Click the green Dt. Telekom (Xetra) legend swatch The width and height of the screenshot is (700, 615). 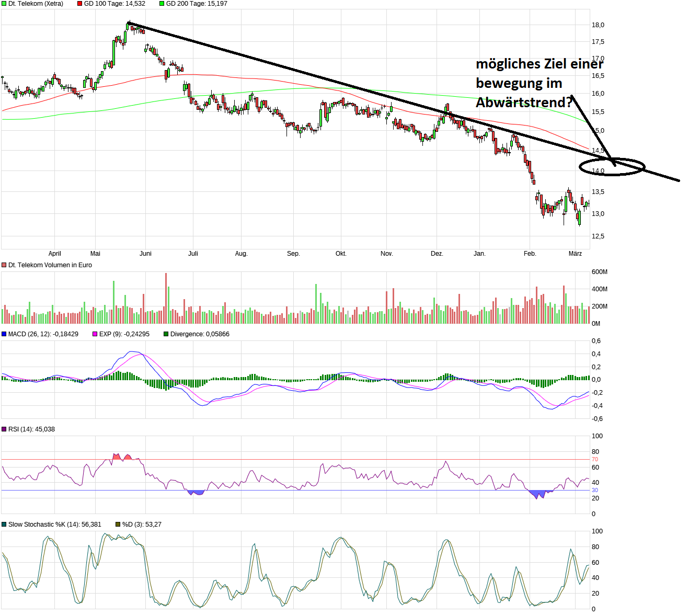(x=4, y=4)
